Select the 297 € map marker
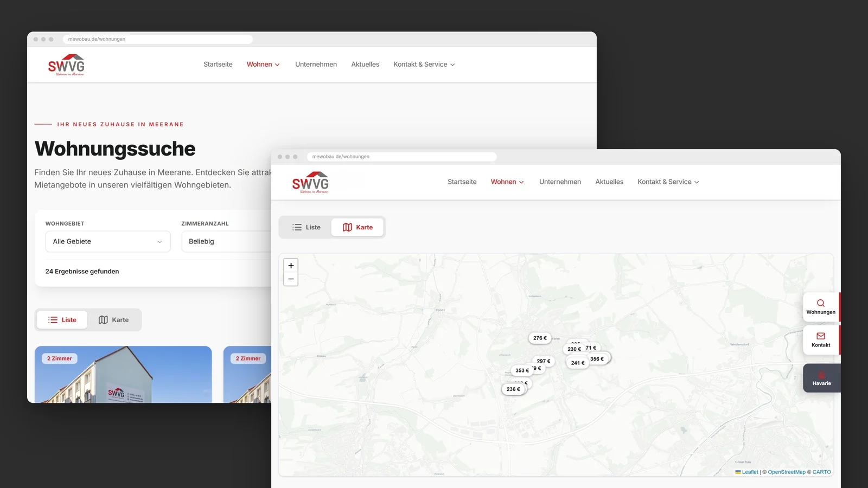Image resolution: width=868 pixels, height=488 pixels. pos(544,361)
